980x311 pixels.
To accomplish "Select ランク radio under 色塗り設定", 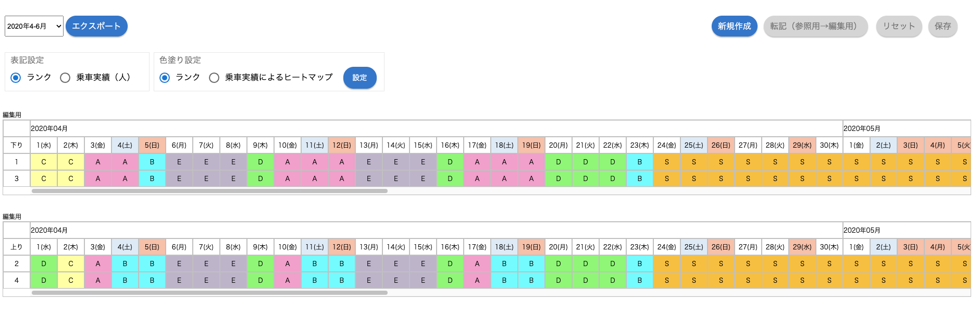I will point(165,78).
